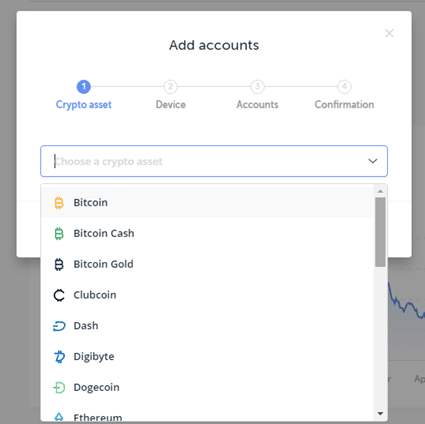Click the dark Bitcoin Gold icon
The image size is (425, 424).
pyautogui.click(x=59, y=264)
